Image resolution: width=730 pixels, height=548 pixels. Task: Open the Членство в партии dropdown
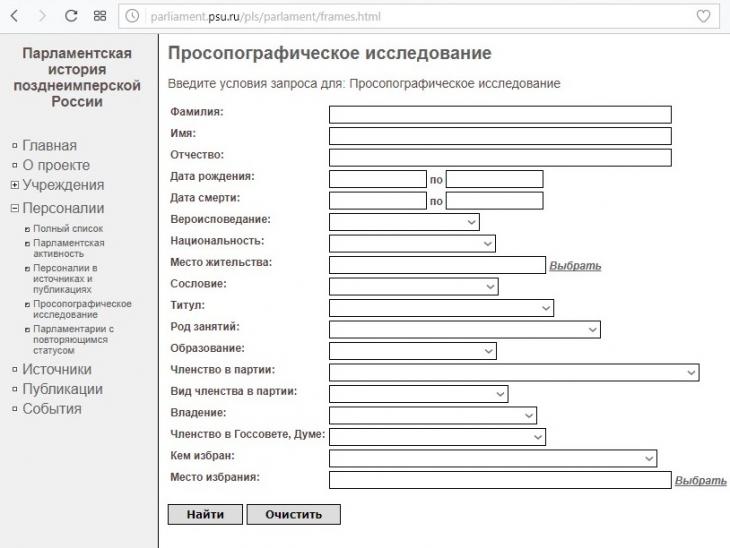(514, 372)
